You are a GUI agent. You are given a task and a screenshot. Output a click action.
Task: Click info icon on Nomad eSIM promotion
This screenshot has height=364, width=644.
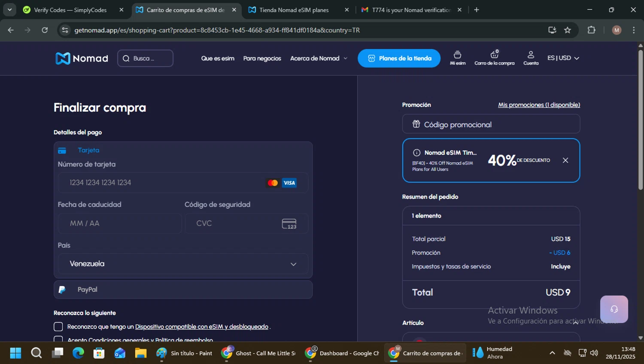(416, 153)
